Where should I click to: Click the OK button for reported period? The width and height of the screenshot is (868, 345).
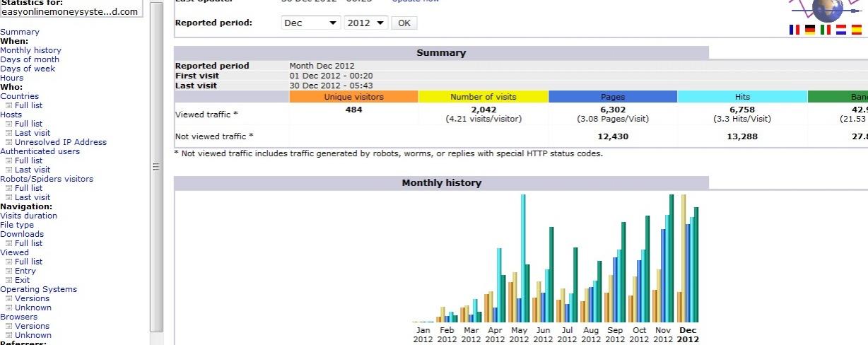[x=404, y=23]
